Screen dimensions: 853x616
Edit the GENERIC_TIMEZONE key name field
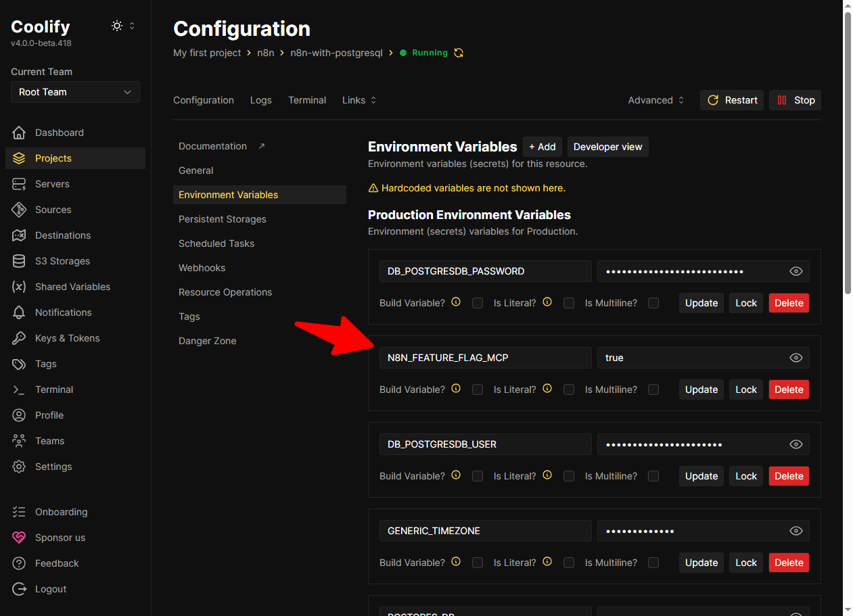tap(486, 531)
